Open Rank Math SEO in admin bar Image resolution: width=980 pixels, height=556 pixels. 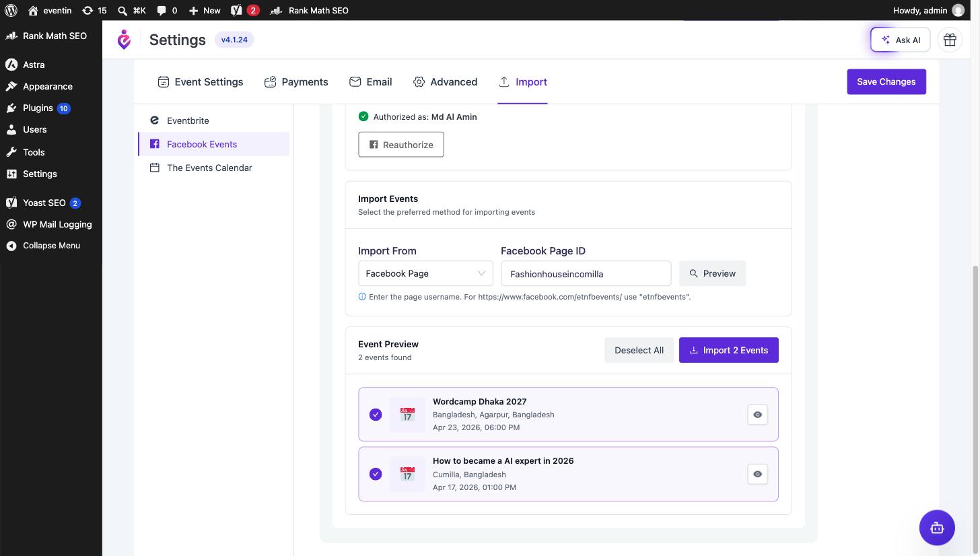[309, 10]
